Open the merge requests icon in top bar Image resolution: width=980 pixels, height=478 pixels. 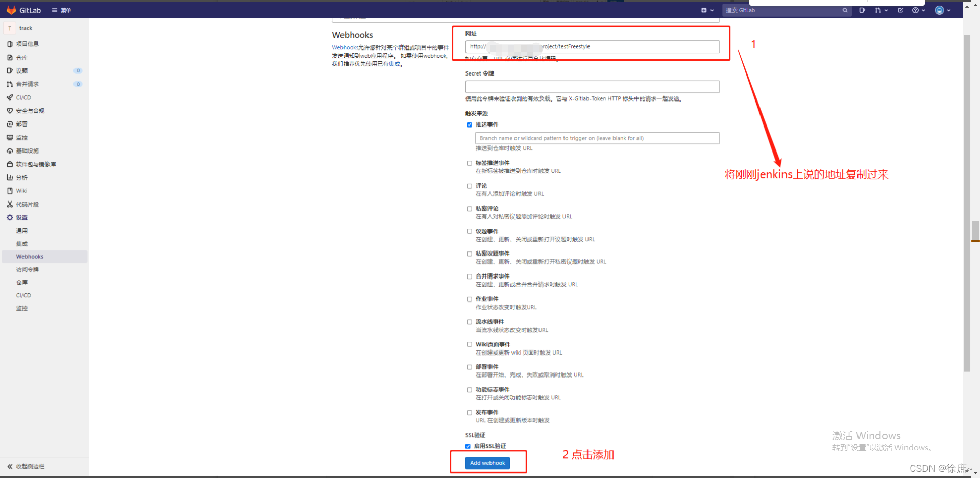879,10
